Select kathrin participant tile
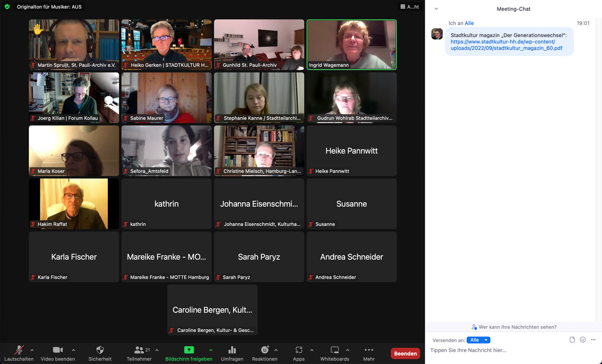Image resolution: width=602 pixels, height=364 pixels. tap(167, 204)
